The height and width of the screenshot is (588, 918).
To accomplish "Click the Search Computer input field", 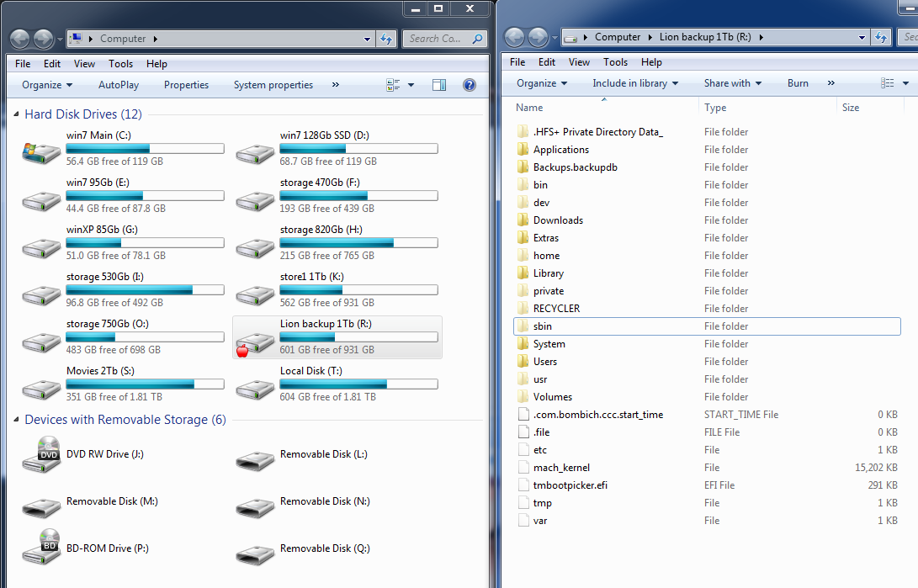I will tap(445, 39).
